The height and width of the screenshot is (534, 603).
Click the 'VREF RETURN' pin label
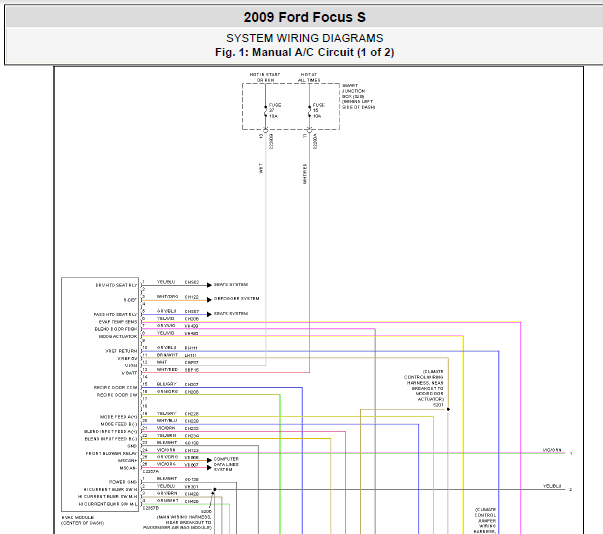(121, 351)
